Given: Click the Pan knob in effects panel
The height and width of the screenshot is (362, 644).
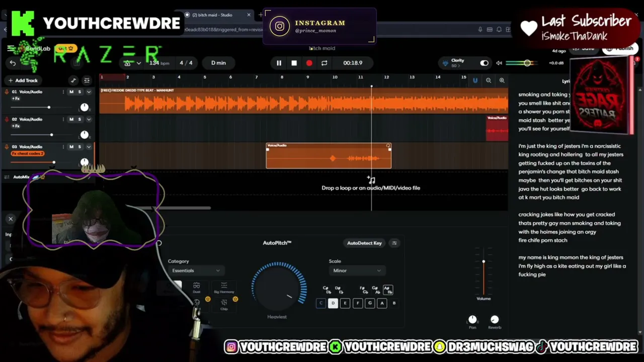Looking at the screenshot, I should [x=472, y=320].
